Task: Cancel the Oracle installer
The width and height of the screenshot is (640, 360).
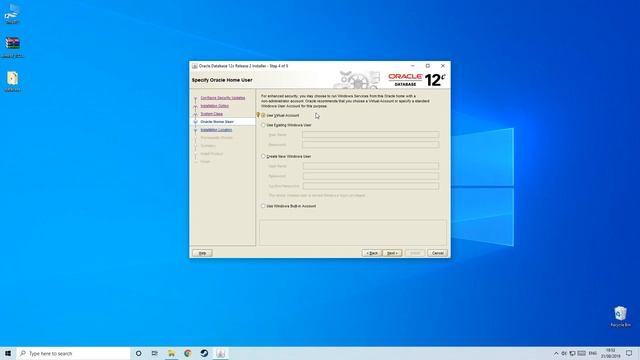Action: pos(438,253)
